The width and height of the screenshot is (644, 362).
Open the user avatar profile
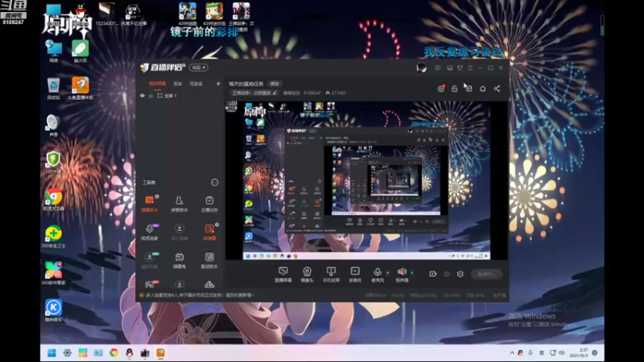[421, 68]
